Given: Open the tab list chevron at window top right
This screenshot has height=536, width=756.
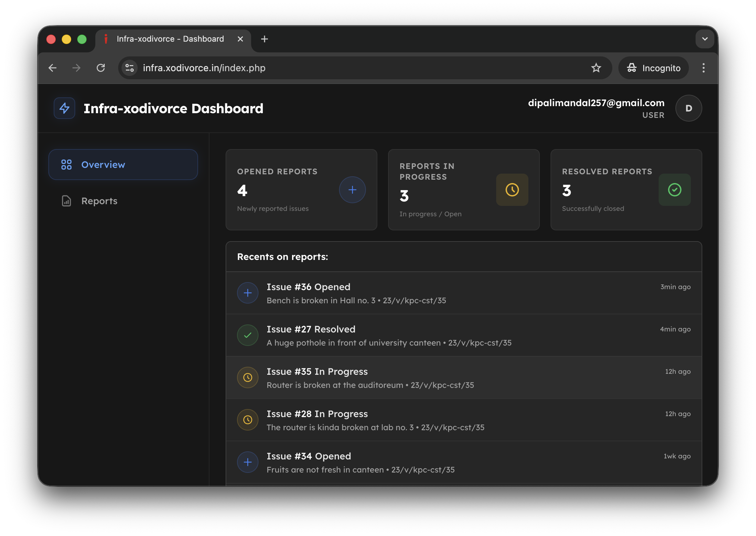Looking at the screenshot, I should click(705, 39).
